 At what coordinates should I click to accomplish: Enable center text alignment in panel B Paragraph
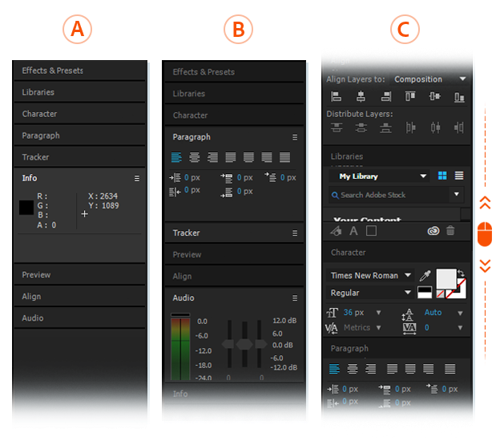point(194,157)
